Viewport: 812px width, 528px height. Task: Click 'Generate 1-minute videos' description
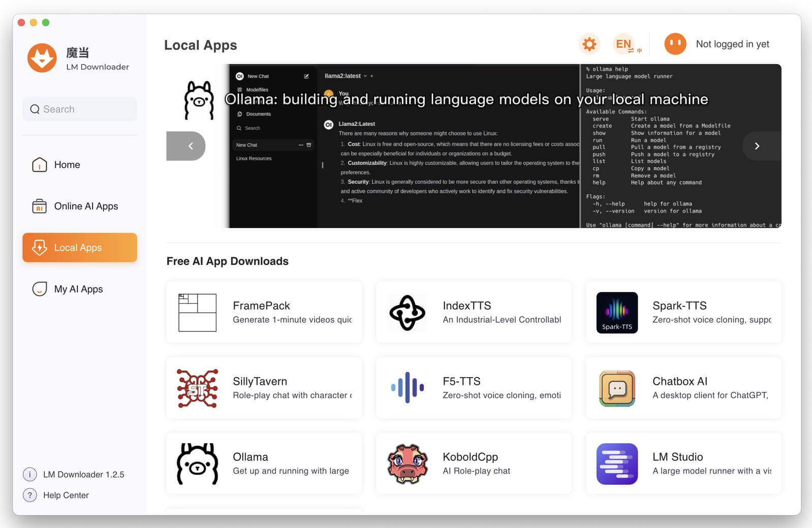pyautogui.click(x=292, y=320)
